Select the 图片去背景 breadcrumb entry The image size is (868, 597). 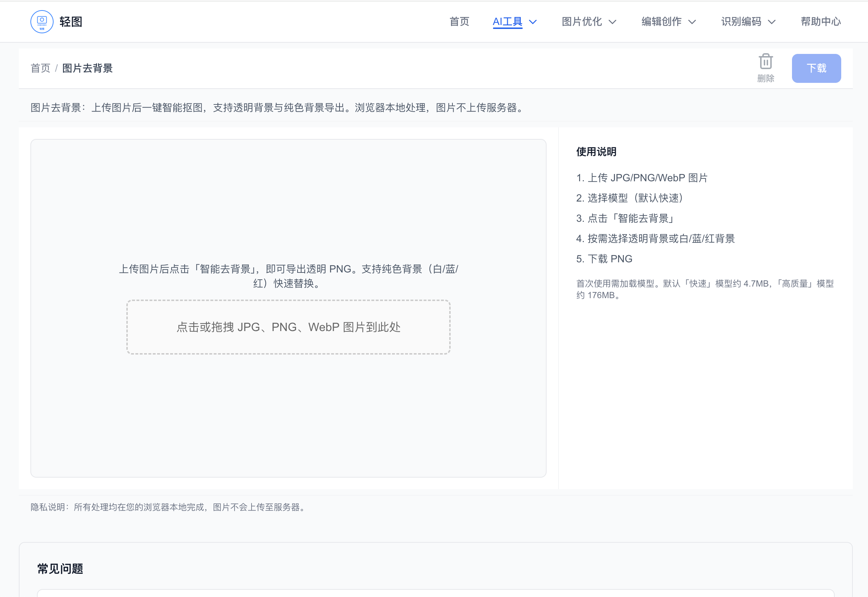click(87, 68)
